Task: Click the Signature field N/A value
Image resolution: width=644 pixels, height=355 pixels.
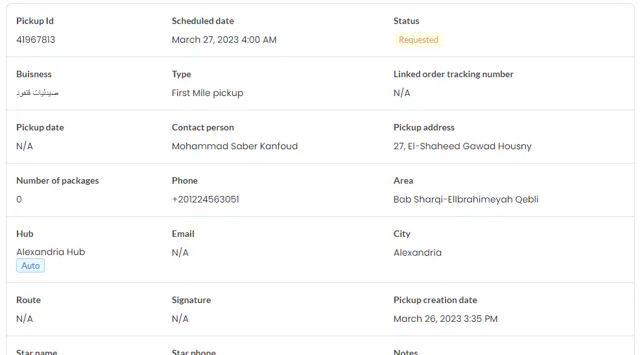Action: tap(180, 319)
